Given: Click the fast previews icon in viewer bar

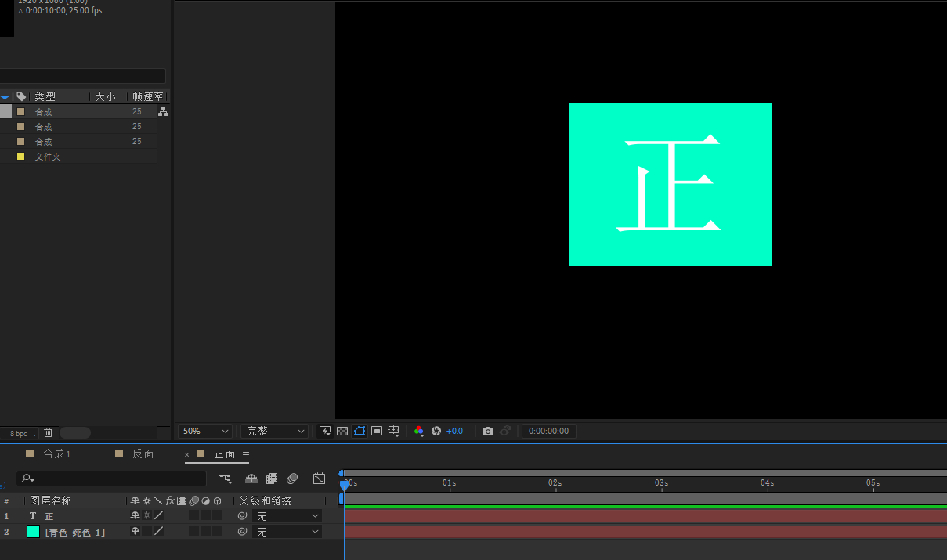Looking at the screenshot, I should [325, 431].
